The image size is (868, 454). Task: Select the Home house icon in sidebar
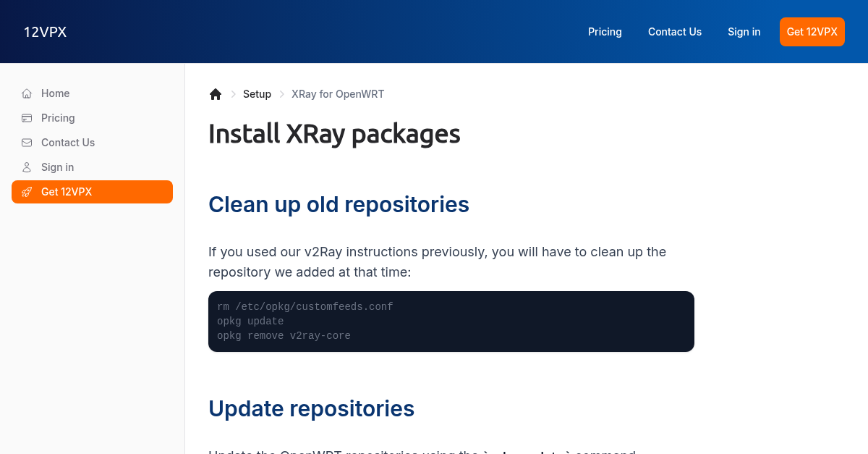click(26, 93)
